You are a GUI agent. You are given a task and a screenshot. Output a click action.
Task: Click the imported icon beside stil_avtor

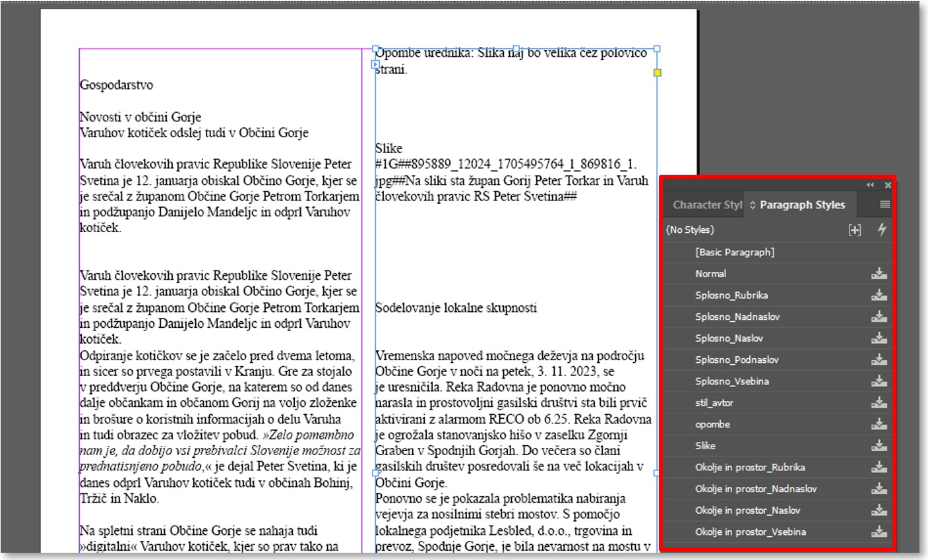[x=879, y=403]
